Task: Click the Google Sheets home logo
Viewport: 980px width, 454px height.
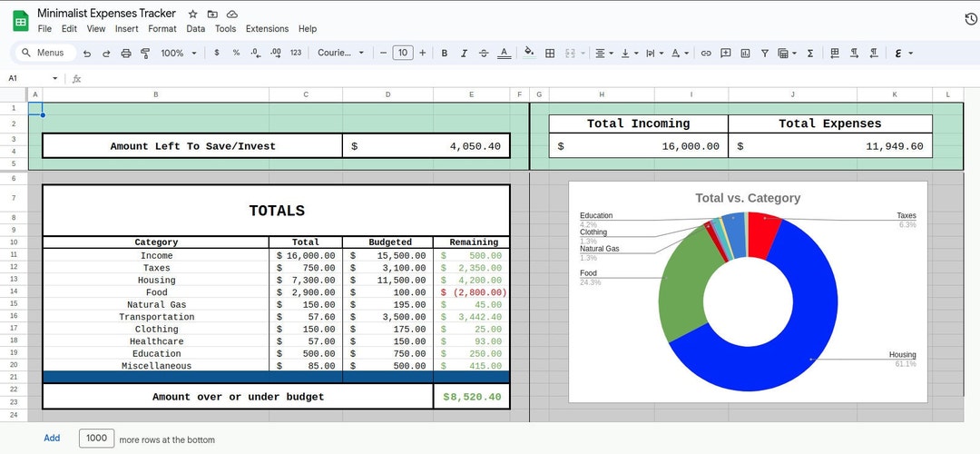Action: 21,21
